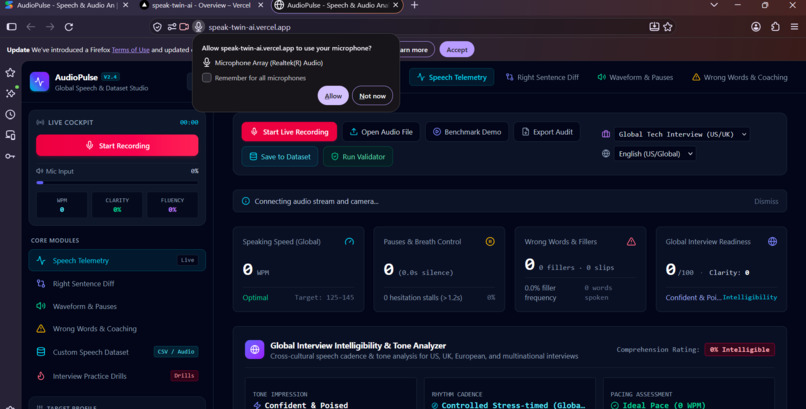Click Benchmark Demo button

click(467, 132)
